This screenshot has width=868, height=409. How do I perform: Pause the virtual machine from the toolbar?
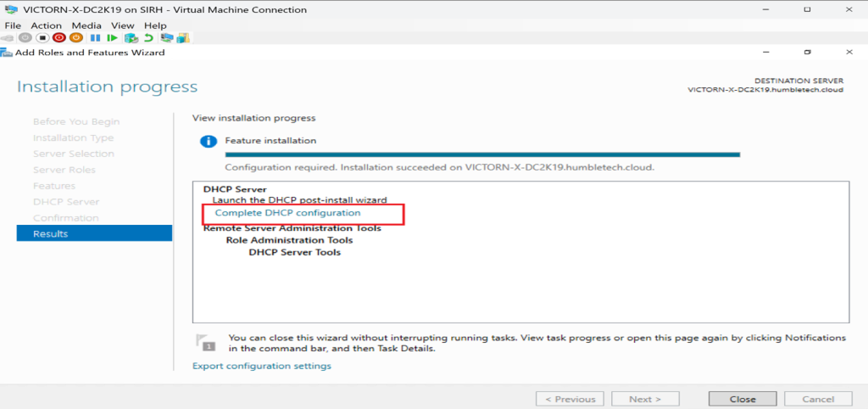click(95, 38)
